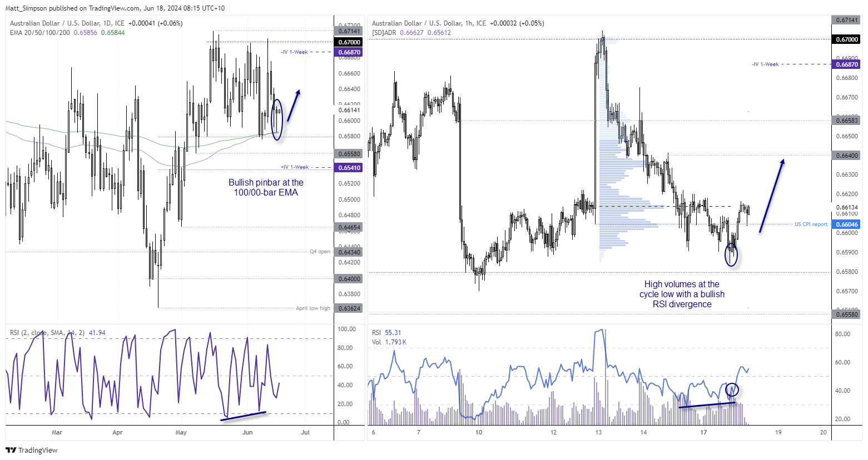Click date '20' on the hourly time axis
Viewport: 868px width, 460px height.
click(x=824, y=432)
